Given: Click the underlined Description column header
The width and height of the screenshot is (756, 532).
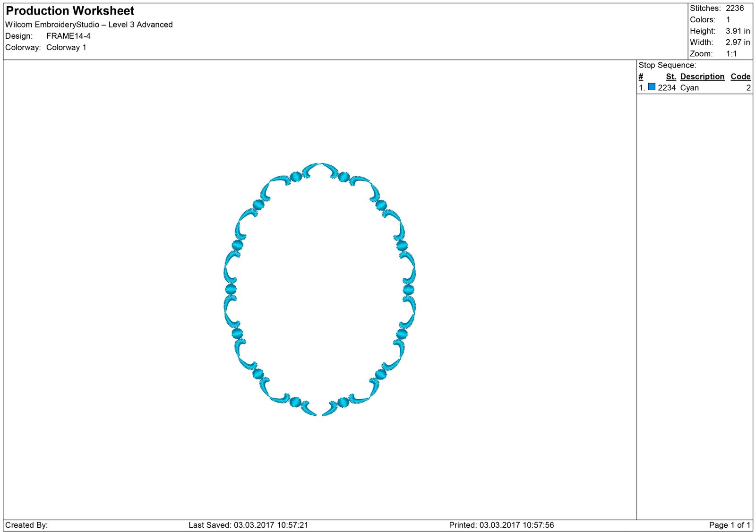Looking at the screenshot, I should pos(702,77).
